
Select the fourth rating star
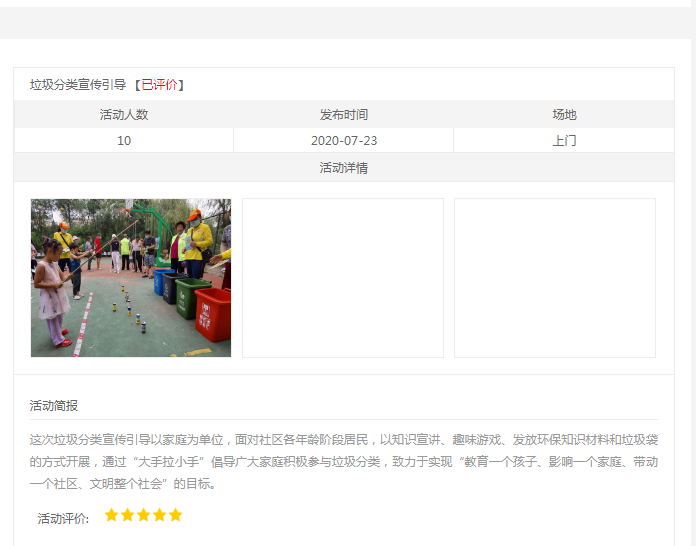point(160,515)
